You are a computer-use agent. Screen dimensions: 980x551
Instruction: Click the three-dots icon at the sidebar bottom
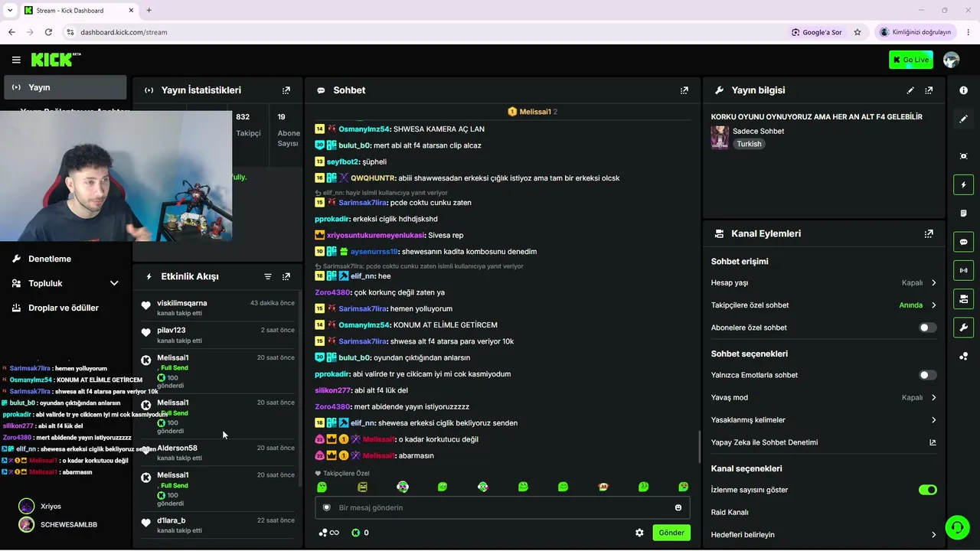963,356
